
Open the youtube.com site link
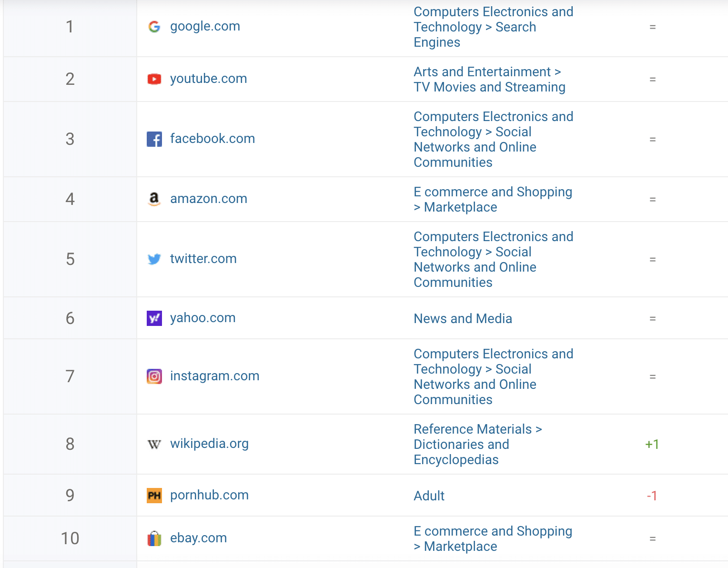point(208,79)
